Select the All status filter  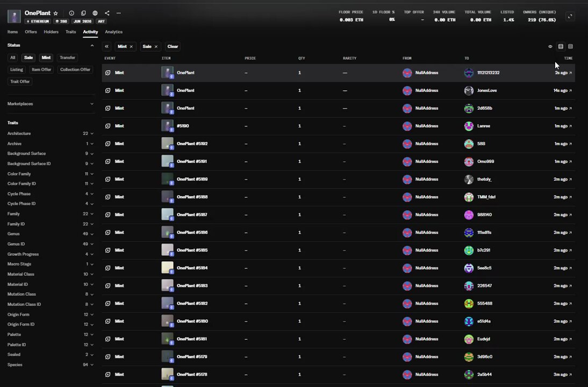pyautogui.click(x=13, y=58)
